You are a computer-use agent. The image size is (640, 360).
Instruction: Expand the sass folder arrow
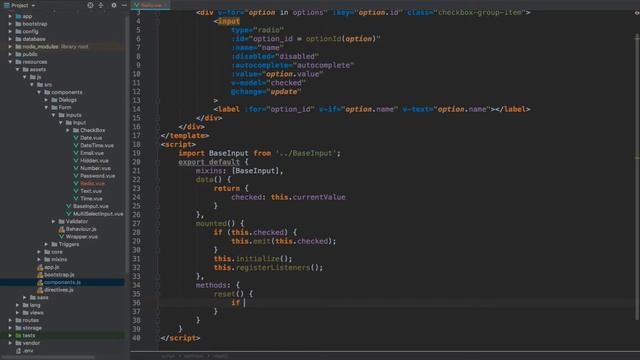24,298
